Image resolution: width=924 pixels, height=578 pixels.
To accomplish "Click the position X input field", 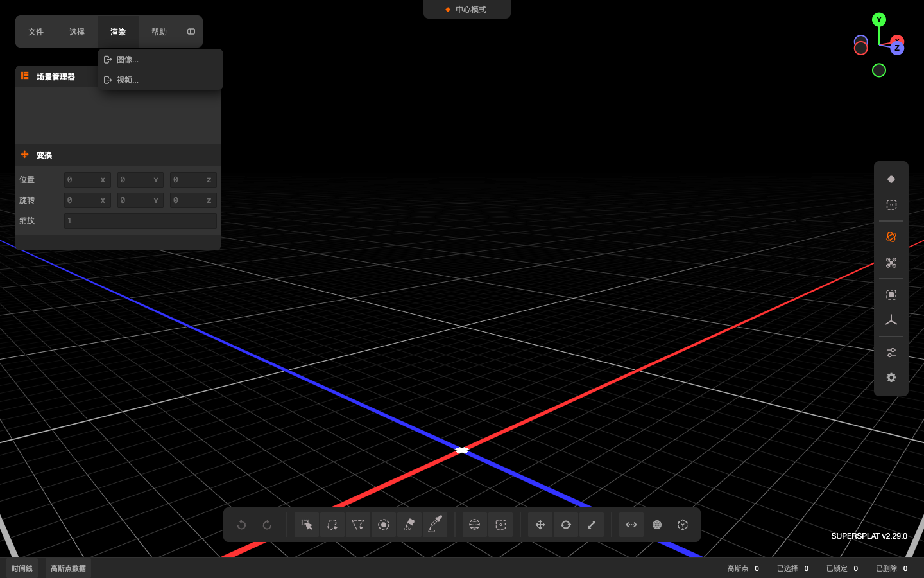I will tap(87, 180).
